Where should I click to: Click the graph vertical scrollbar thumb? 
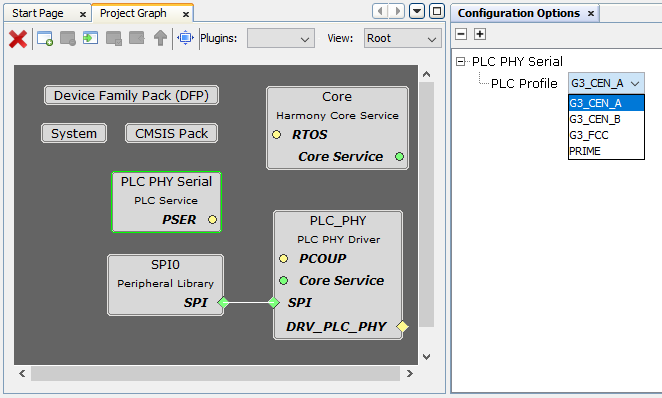pos(427,204)
